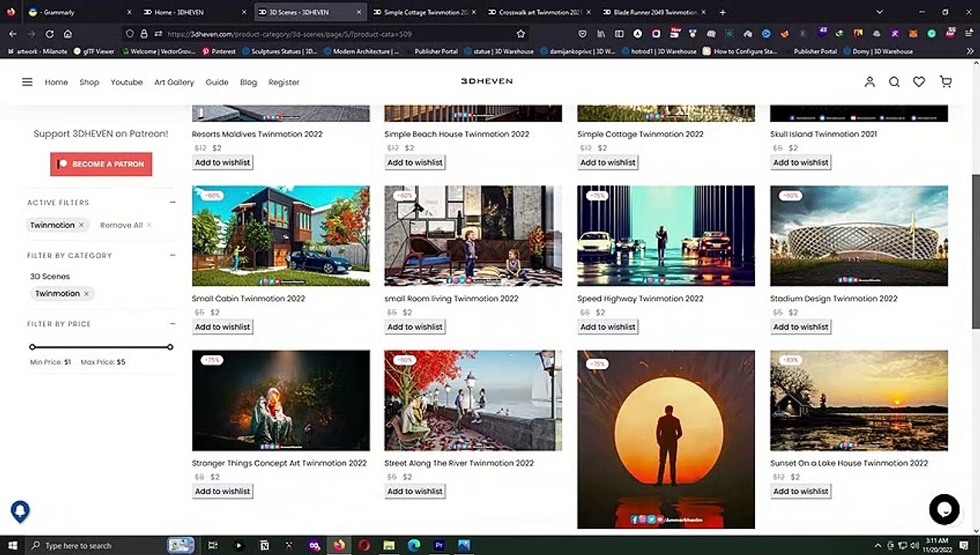
Task: Add Small Cabin Twinmotion 2022 to wishlist
Action: [223, 327]
